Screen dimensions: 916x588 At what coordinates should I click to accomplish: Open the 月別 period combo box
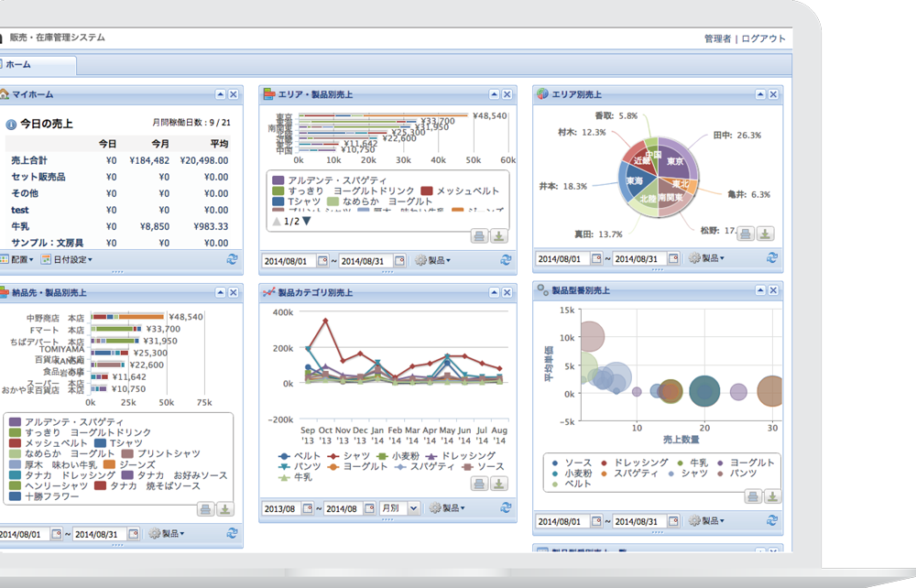click(x=399, y=508)
